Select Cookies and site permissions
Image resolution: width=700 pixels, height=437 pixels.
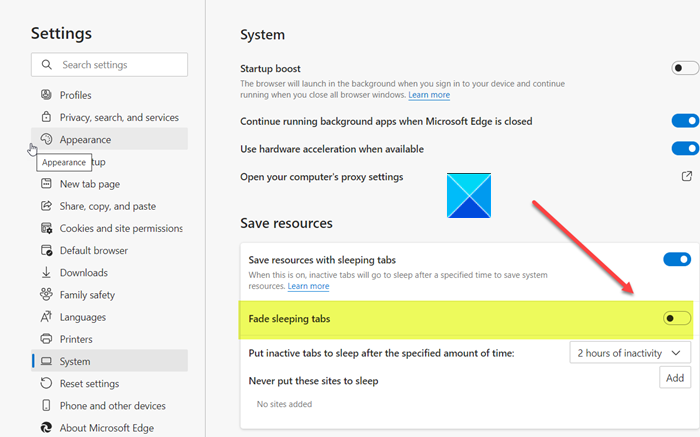(x=109, y=228)
